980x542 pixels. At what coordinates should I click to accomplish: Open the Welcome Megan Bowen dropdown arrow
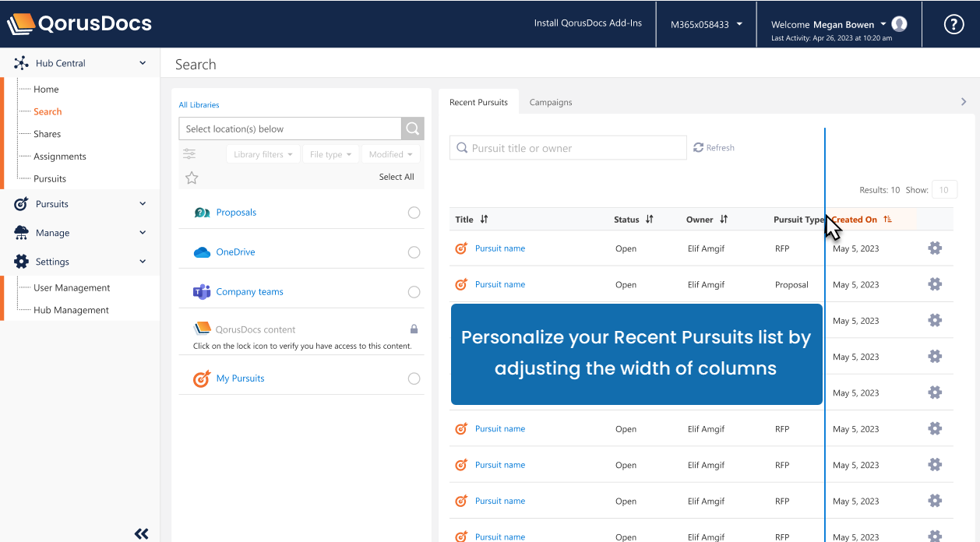883,24
